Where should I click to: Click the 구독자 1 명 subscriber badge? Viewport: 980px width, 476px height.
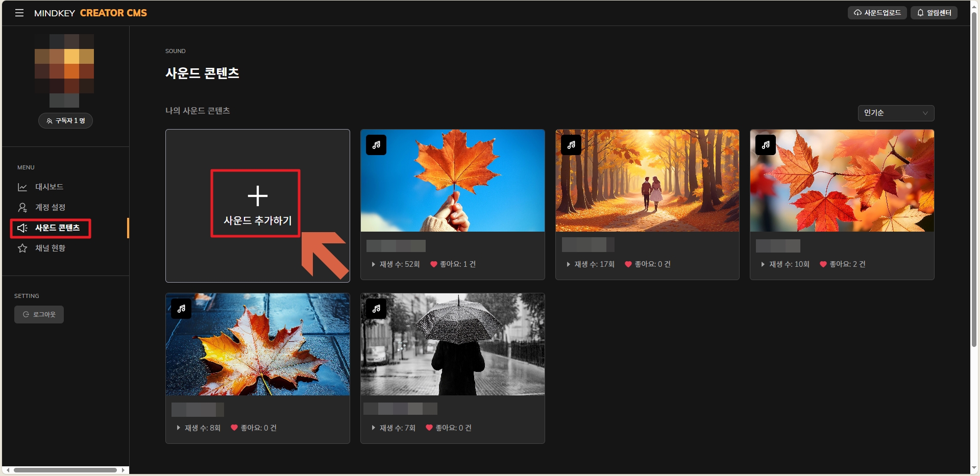(x=65, y=121)
